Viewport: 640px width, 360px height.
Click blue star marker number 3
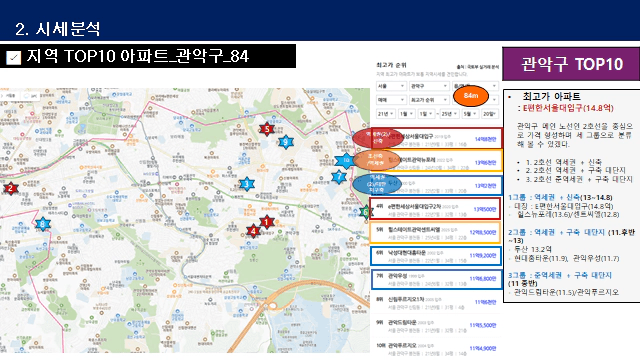click(x=247, y=184)
